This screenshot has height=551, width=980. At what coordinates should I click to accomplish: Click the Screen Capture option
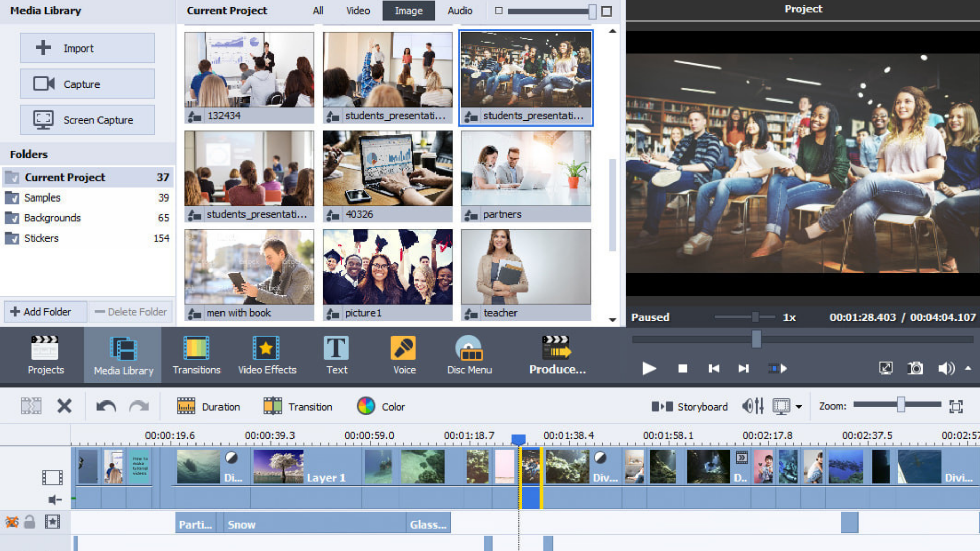pos(87,120)
